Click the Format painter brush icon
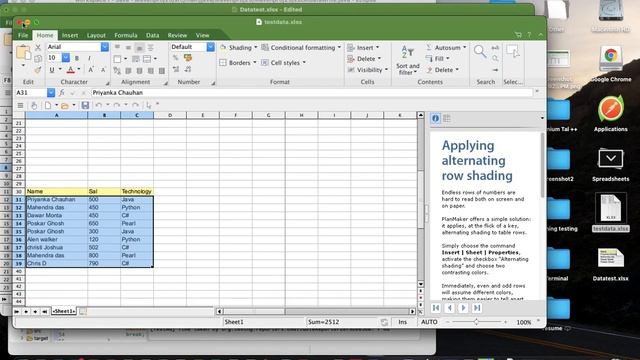 click(38, 70)
